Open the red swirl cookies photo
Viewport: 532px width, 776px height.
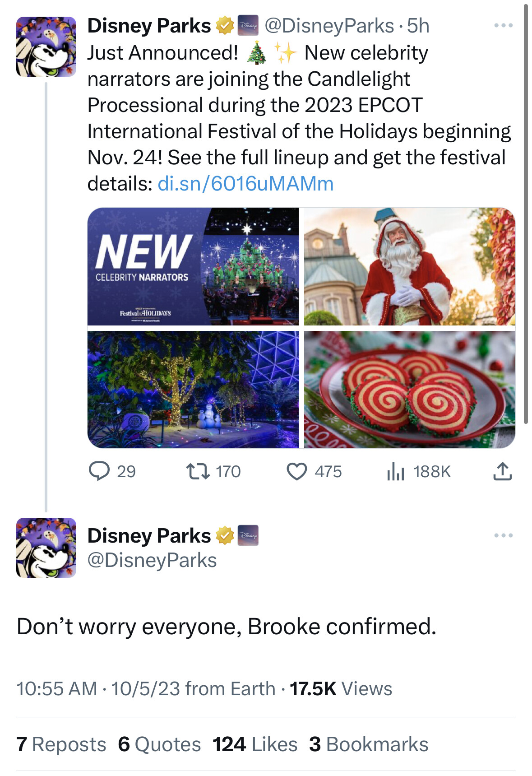[x=409, y=390]
